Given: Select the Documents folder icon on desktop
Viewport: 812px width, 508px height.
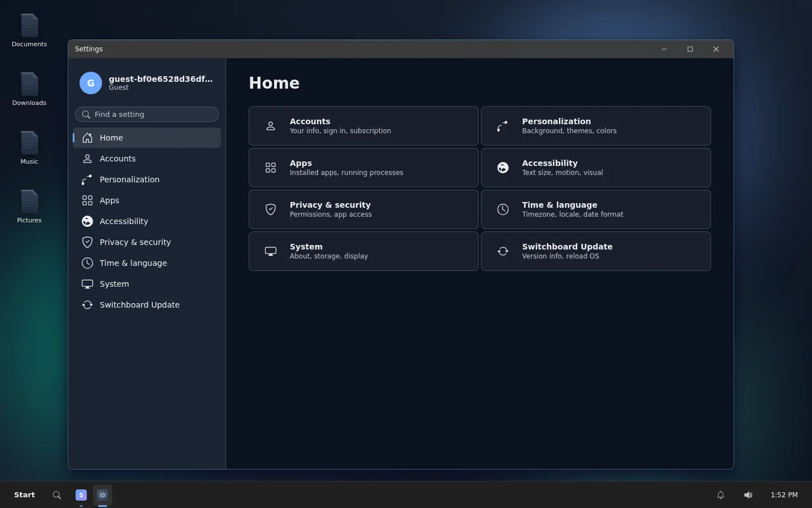Looking at the screenshot, I should [29, 26].
